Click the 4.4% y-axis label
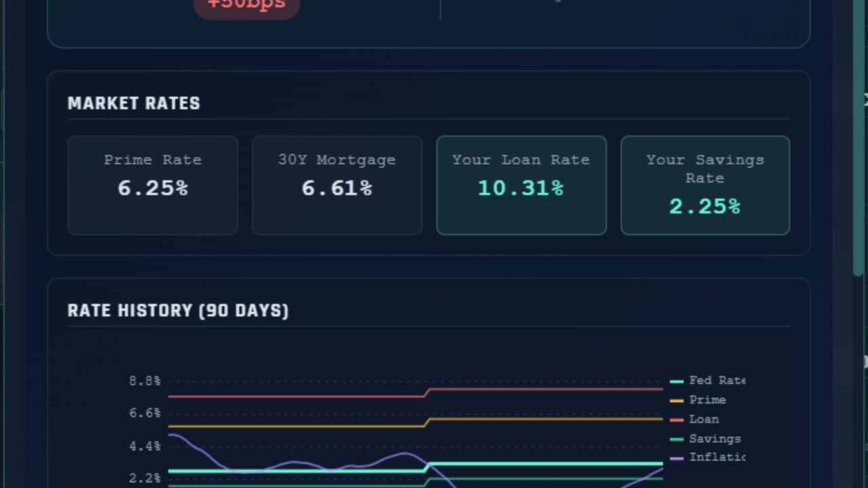The height and width of the screenshot is (488, 868). point(144,446)
